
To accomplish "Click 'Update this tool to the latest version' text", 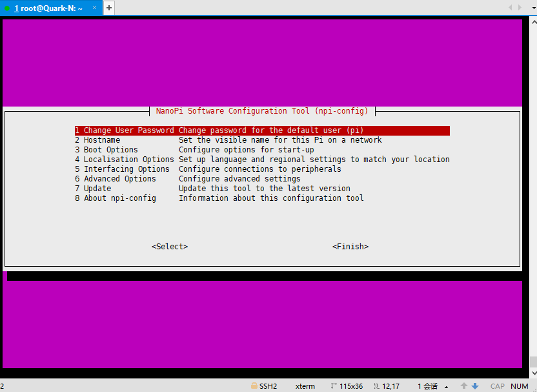I will [x=265, y=189].
